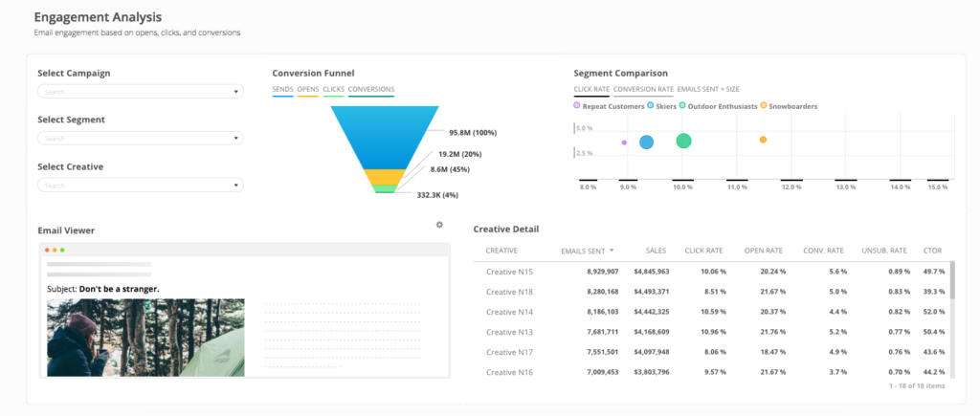Screen dimensions: 980x416
Task: Select the large green bubble in Segment Comparison
Action: coord(683,141)
